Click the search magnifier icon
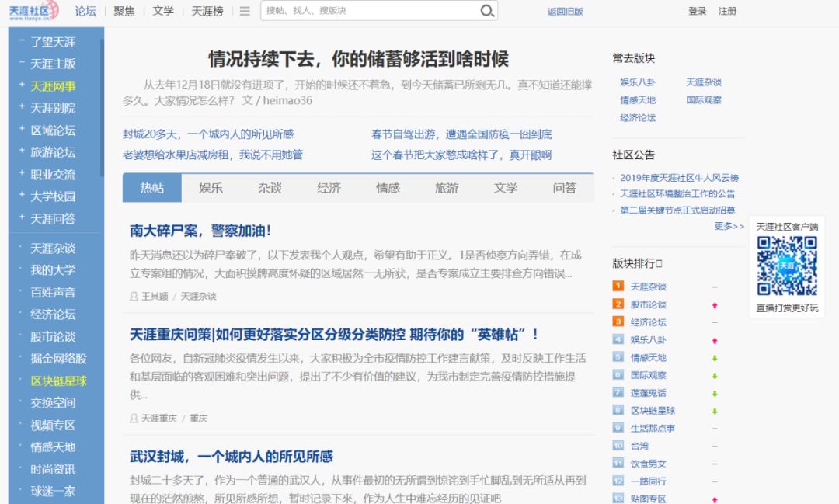 click(x=487, y=11)
